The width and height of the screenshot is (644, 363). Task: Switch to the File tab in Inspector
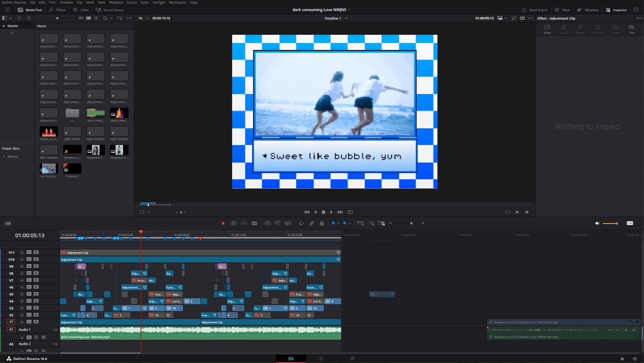point(632,29)
